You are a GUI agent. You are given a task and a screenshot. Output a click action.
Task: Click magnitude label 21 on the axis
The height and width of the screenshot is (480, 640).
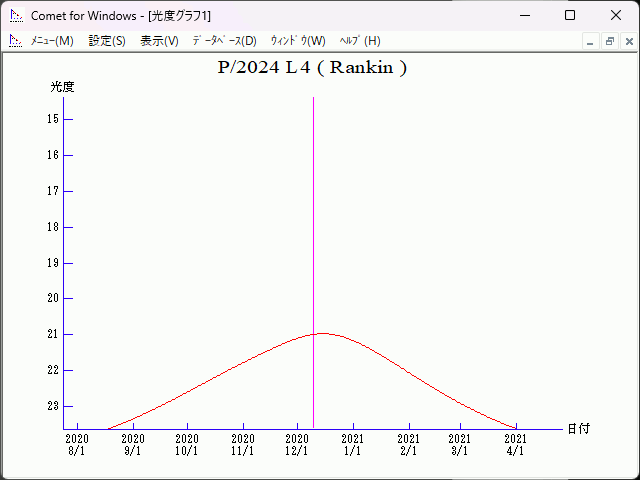click(53, 334)
